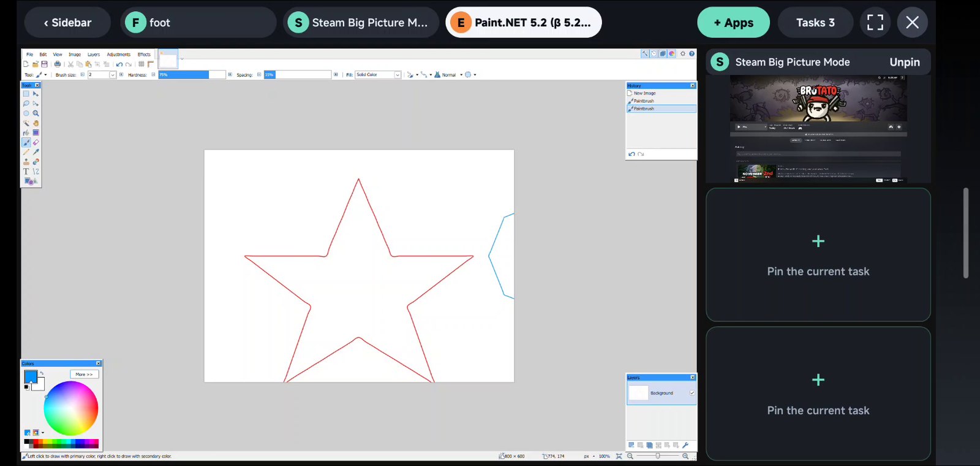Select the Text tool
The height and width of the screenshot is (466, 980).
coord(26,172)
